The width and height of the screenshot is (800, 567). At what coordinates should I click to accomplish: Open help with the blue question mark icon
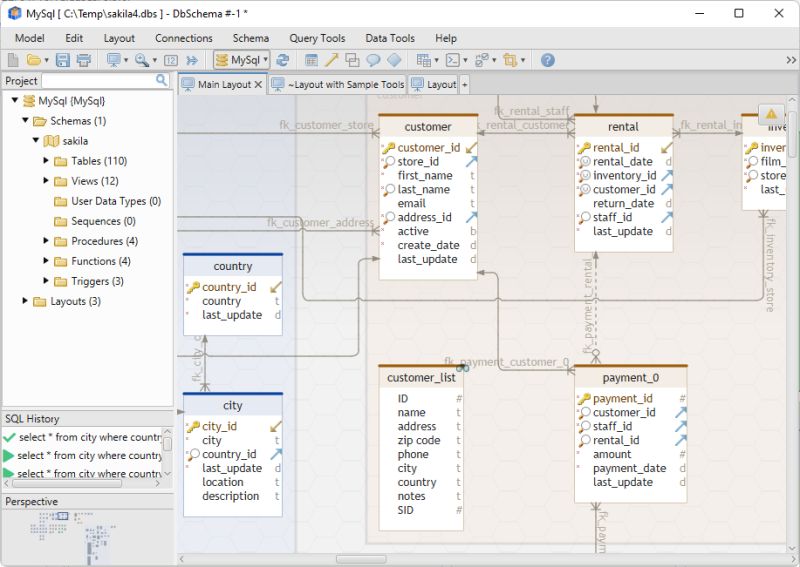pos(547,60)
